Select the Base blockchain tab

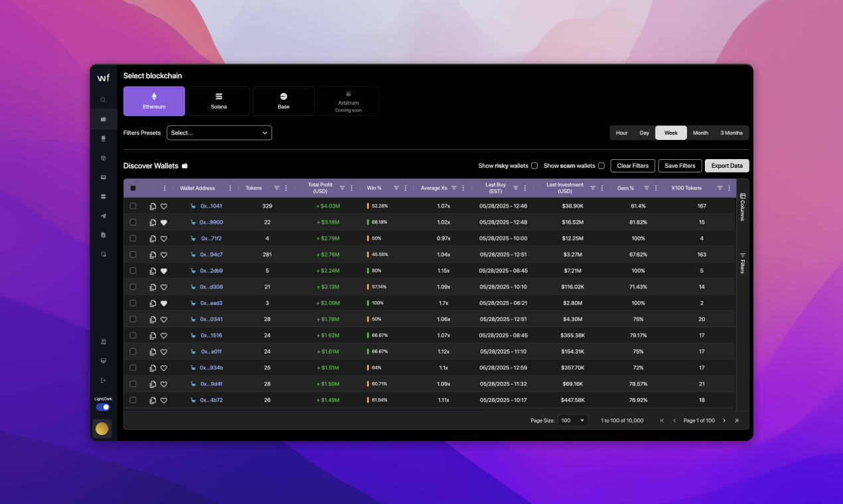283,101
